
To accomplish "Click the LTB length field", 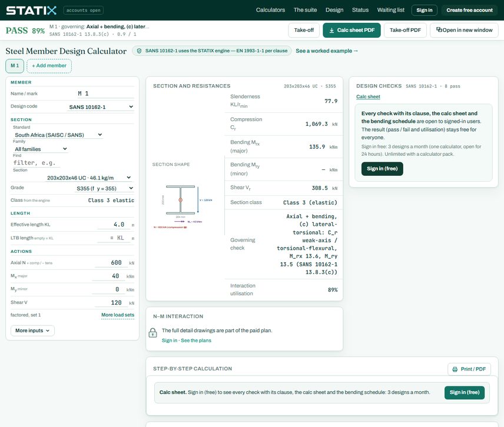I will click(x=115, y=238).
